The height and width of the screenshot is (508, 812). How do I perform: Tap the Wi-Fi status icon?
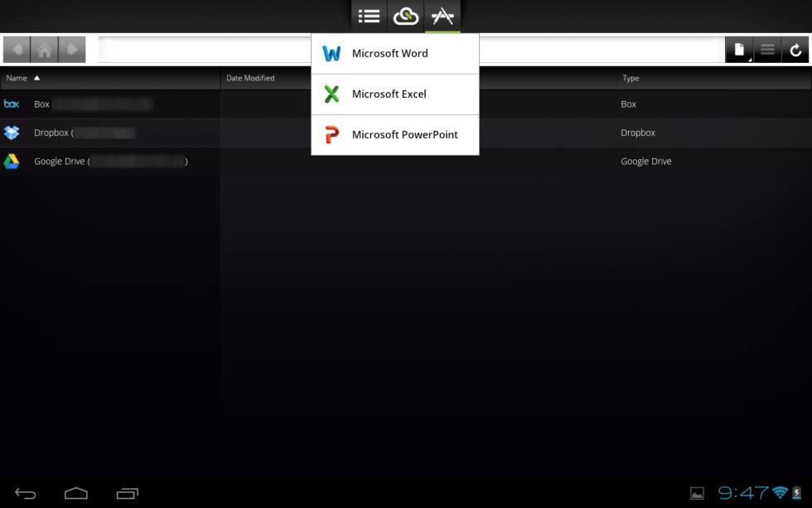(780, 492)
